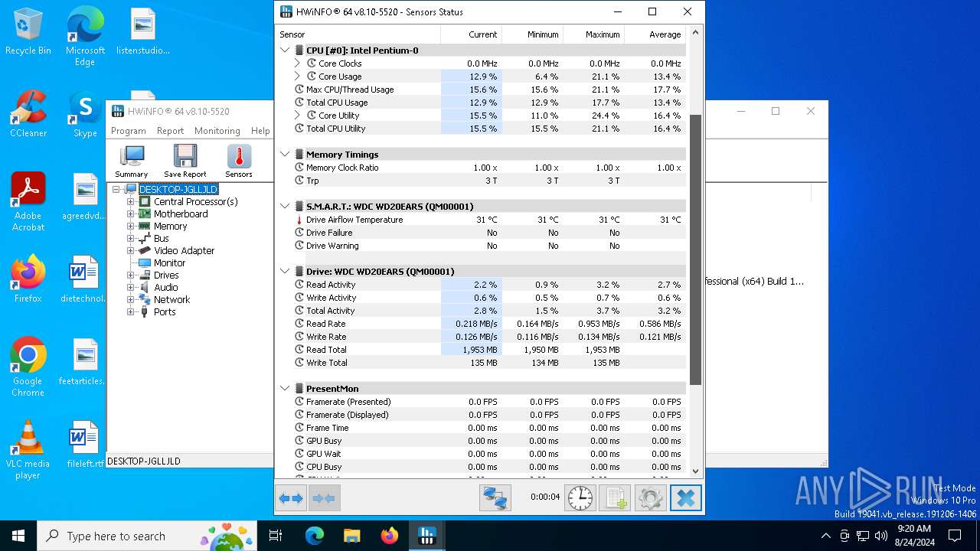Close sensors with the blue X button
This screenshot has width=980, height=551.
(686, 498)
